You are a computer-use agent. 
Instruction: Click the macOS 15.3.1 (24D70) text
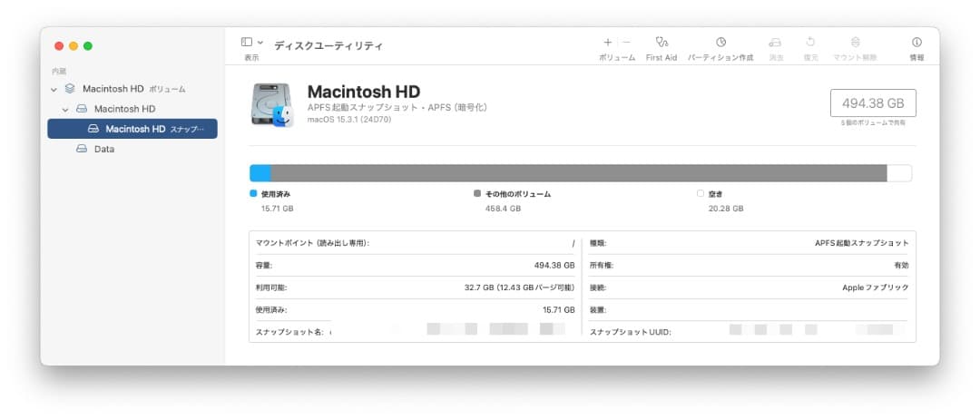tap(349, 120)
